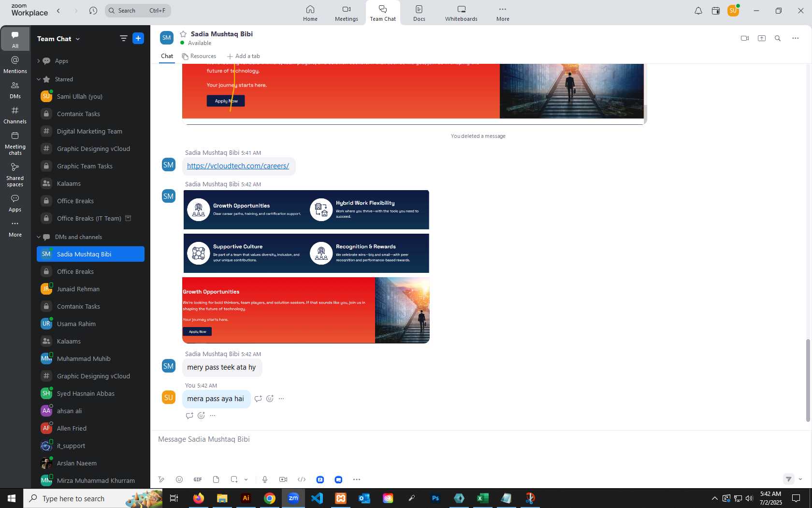This screenshot has height=508, width=812.
Task: Click the blue new chat plus button
Action: [x=138, y=38]
